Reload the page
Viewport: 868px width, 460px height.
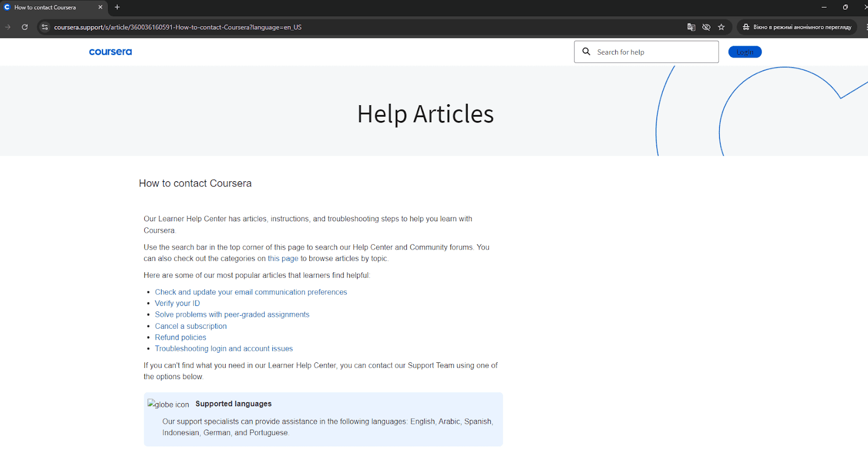24,27
